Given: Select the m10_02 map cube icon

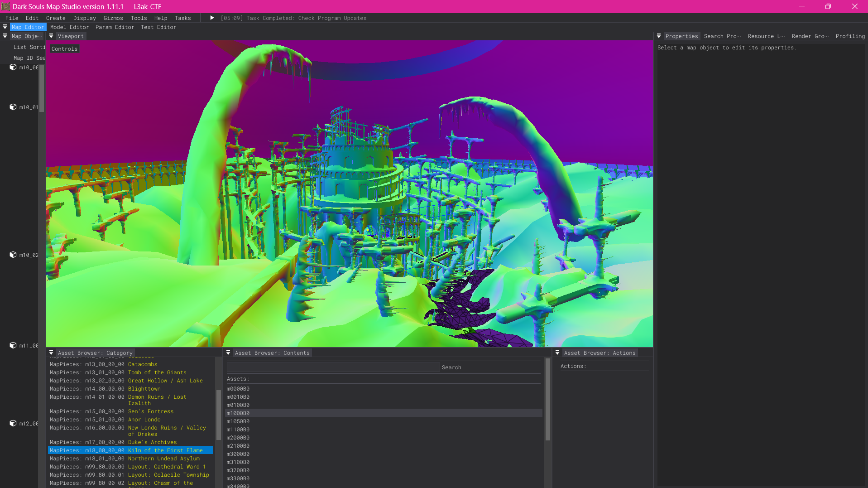Looking at the screenshot, I should click(13, 255).
